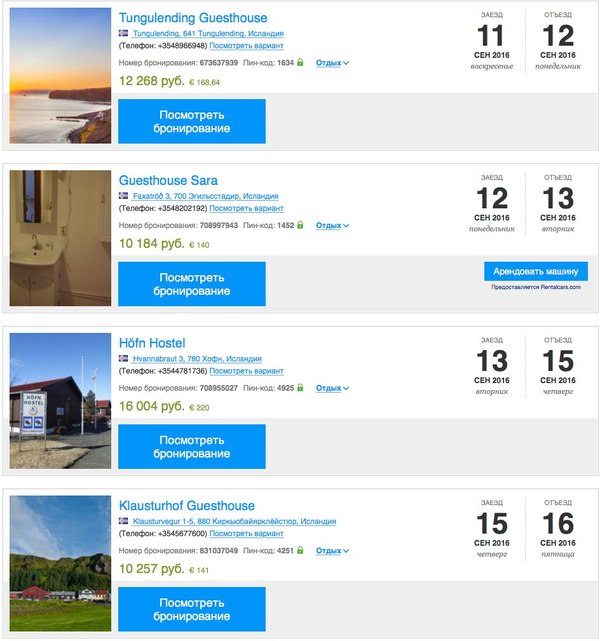Click the lock icon beside PIN 1452

tap(300, 225)
